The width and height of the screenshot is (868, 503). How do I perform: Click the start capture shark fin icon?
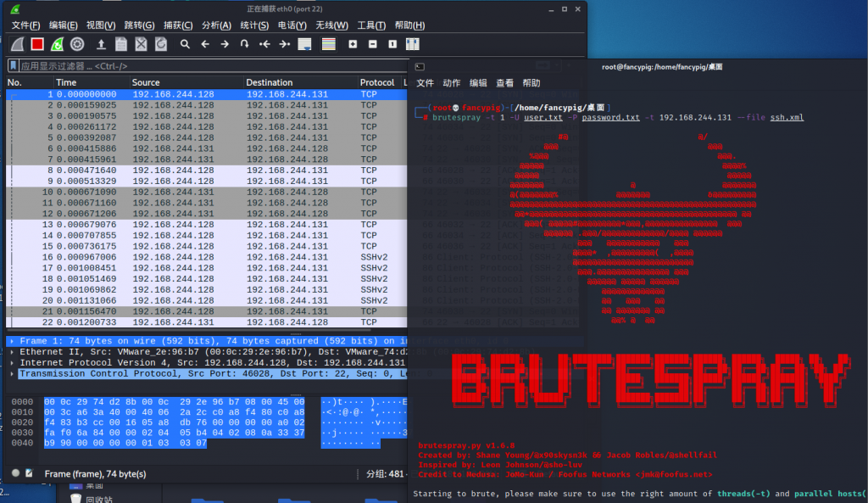point(18,44)
